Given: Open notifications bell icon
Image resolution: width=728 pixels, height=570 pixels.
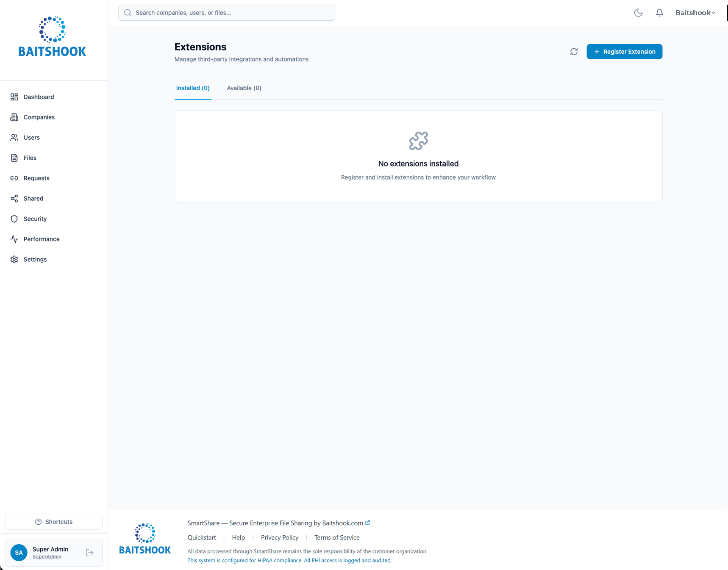Looking at the screenshot, I should [659, 13].
